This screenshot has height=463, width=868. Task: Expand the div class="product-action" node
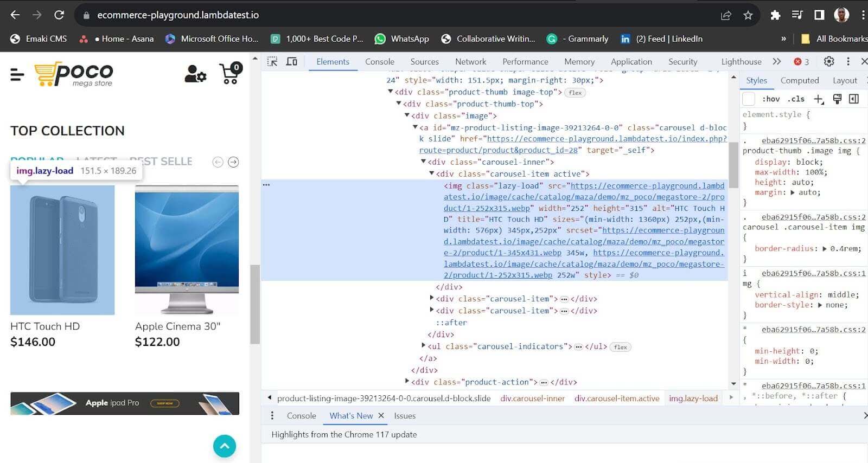[407, 381]
